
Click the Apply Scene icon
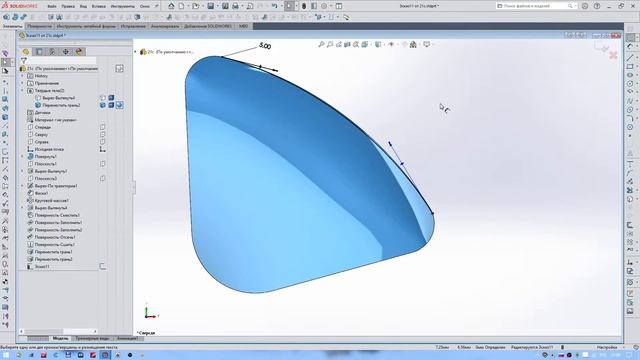tap(413, 44)
